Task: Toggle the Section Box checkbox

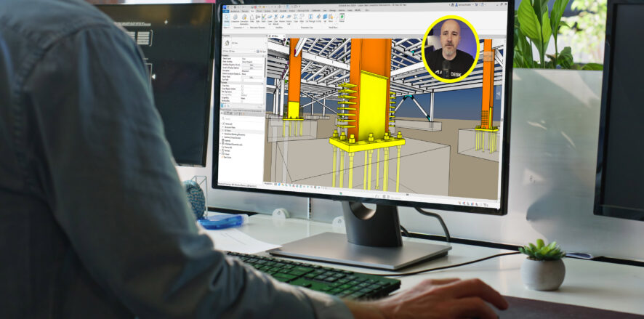Action: 242,101
